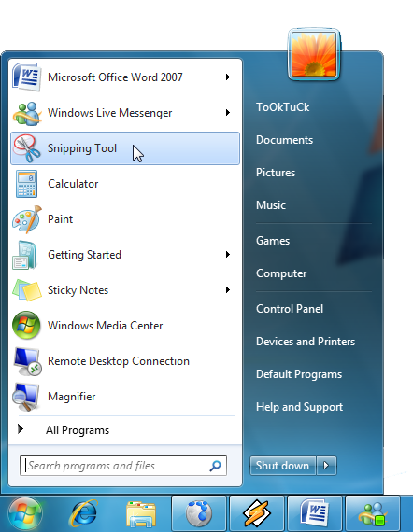Screen dimensions: 413x532
Task: Expand Sticky Notes jump list arrow
Action: point(228,289)
